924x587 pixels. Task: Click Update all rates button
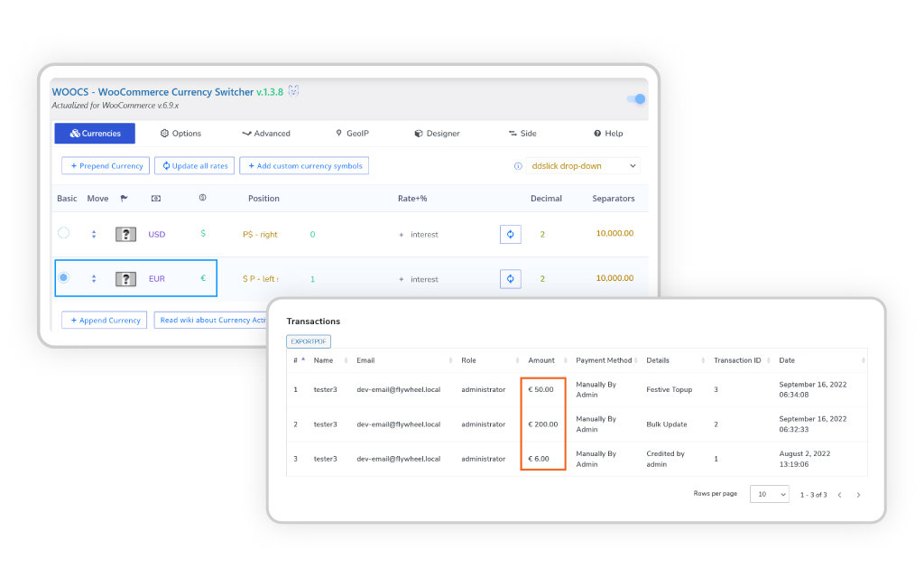(x=195, y=166)
